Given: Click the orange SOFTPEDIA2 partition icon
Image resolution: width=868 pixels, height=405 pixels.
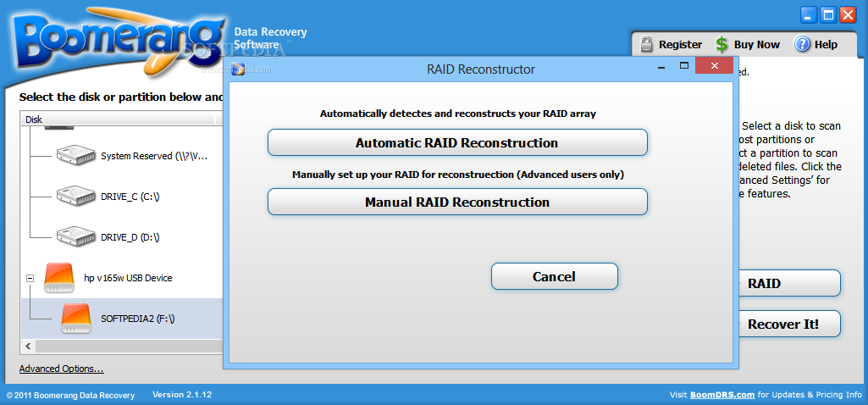Looking at the screenshot, I should click(76, 318).
